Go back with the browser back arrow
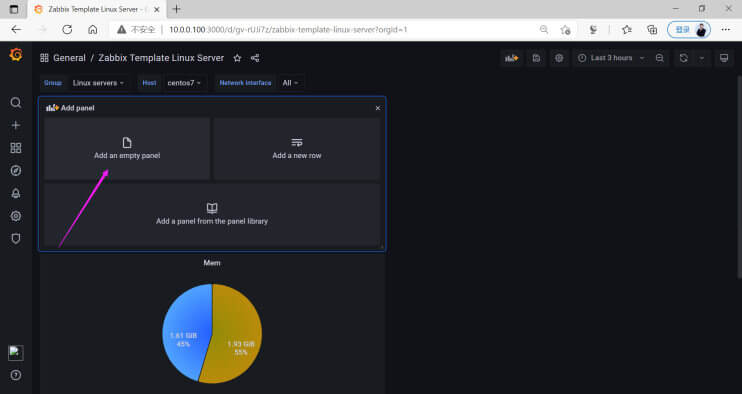742x394 pixels. [x=17, y=29]
